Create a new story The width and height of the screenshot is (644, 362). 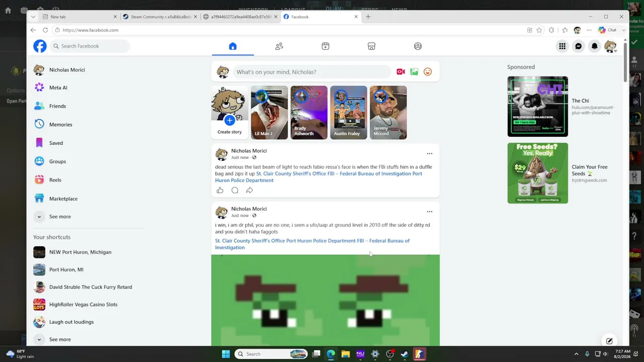229,112
